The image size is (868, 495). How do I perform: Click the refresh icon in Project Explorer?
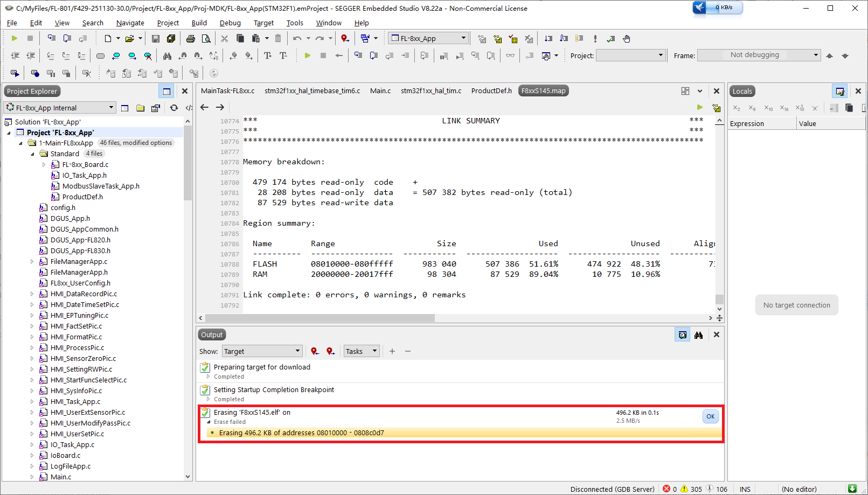173,108
